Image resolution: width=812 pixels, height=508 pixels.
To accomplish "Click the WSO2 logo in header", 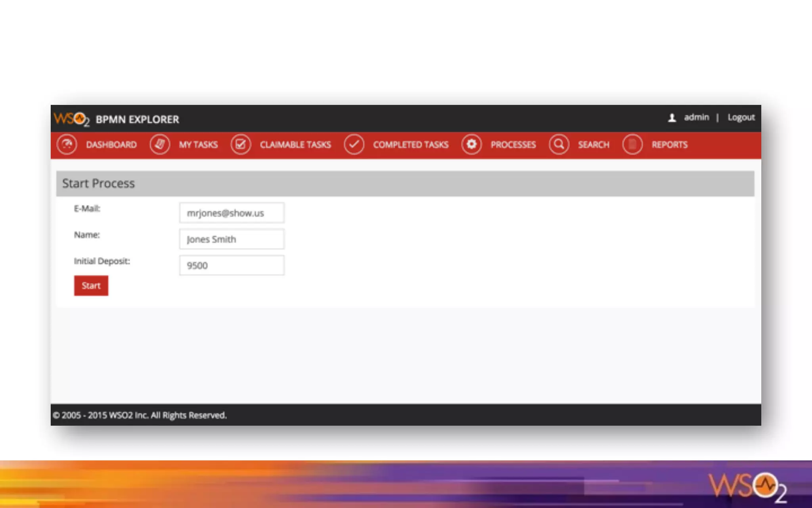I will coord(71,119).
